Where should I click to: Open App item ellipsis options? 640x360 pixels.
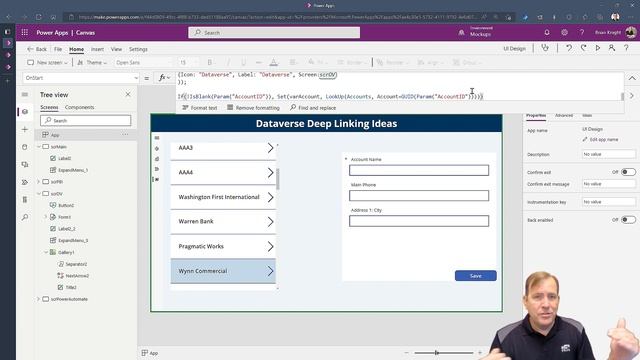coord(125,135)
